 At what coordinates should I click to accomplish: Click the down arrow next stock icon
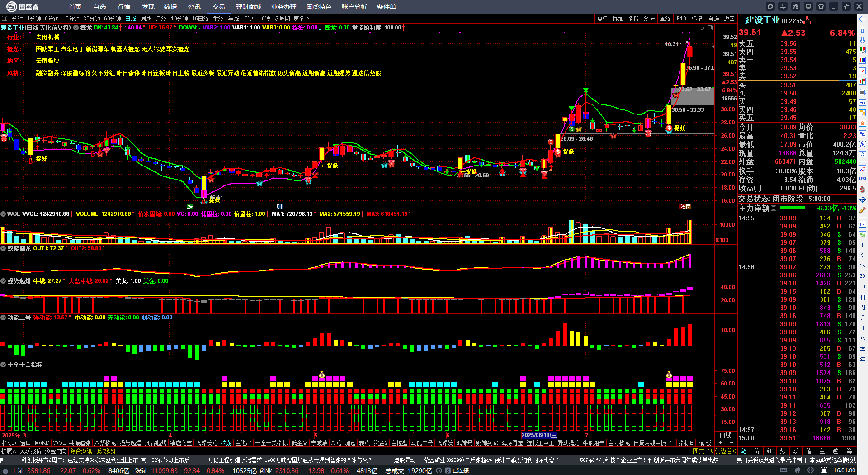[863, 40]
